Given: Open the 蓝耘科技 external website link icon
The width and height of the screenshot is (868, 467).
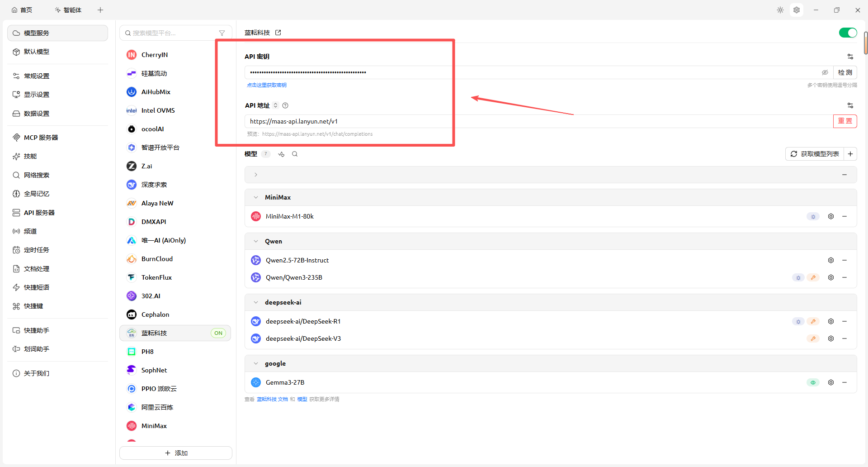Looking at the screenshot, I should click(x=278, y=33).
